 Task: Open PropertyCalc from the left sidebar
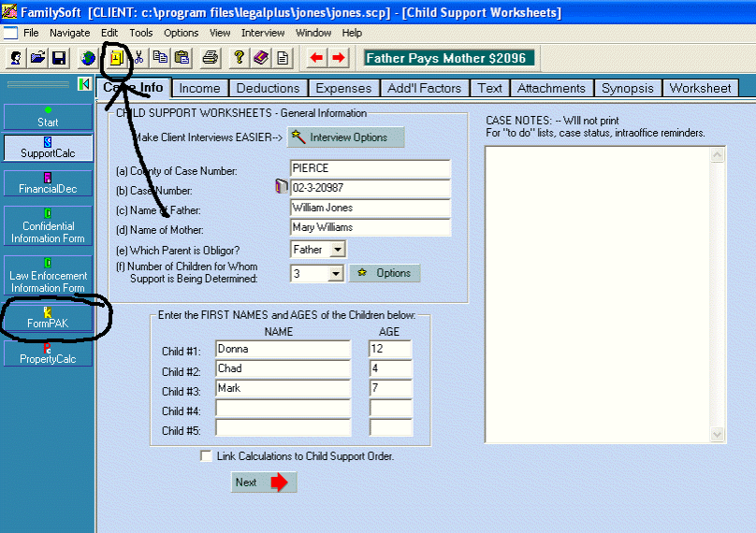[x=47, y=353]
